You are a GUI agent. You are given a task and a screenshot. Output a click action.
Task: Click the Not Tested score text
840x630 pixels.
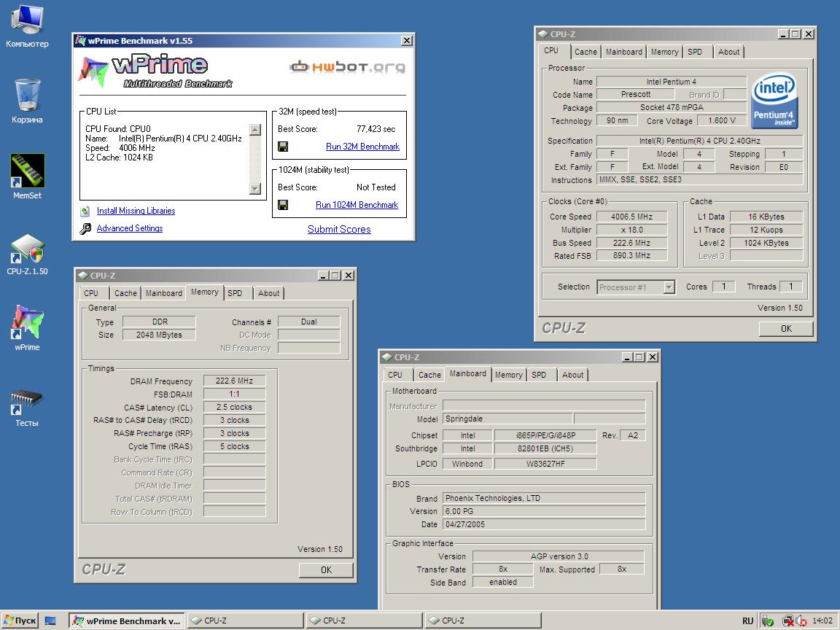(376, 187)
